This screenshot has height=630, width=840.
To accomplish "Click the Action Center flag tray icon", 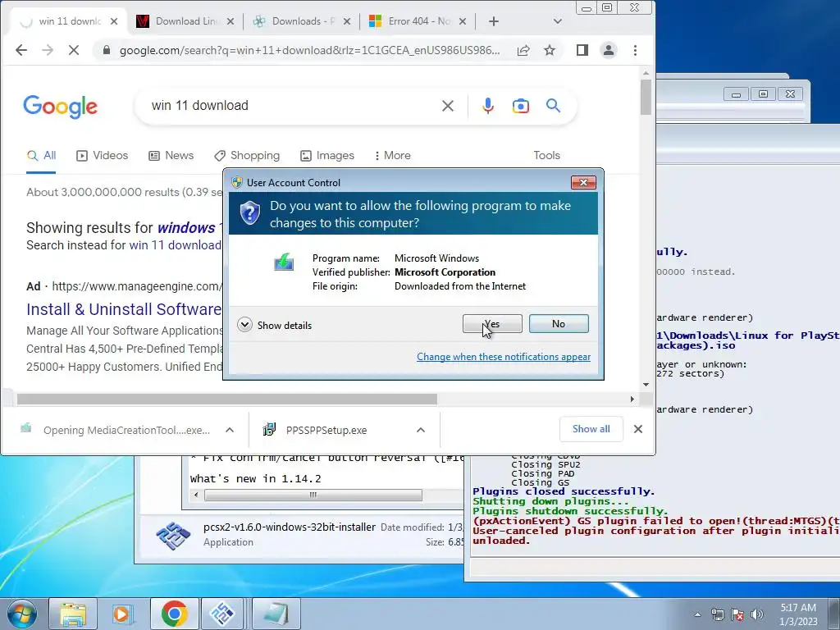I will tap(737, 614).
